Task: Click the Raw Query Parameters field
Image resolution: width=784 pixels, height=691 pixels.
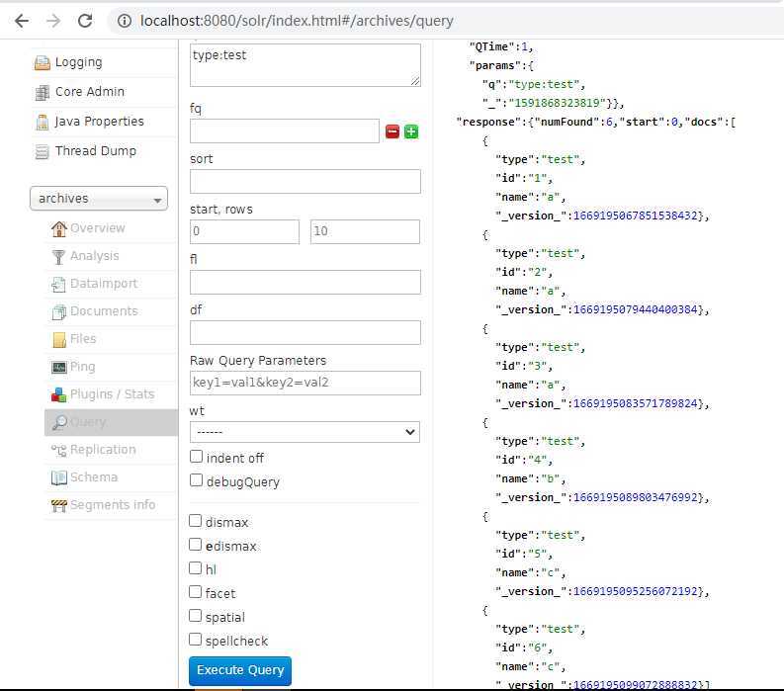Action: [305, 383]
